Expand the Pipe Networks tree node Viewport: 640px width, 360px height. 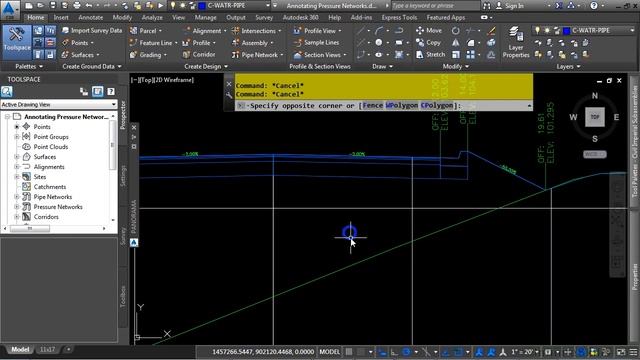point(17,197)
